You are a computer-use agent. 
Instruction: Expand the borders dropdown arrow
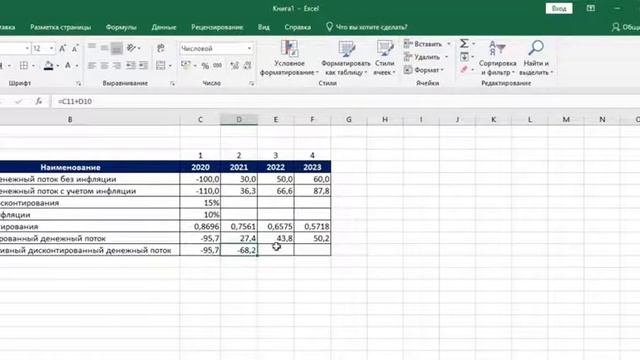point(33,66)
